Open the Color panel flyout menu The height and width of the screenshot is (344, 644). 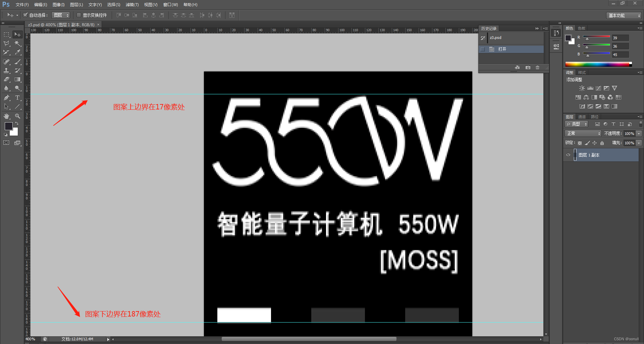pos(640,28)
